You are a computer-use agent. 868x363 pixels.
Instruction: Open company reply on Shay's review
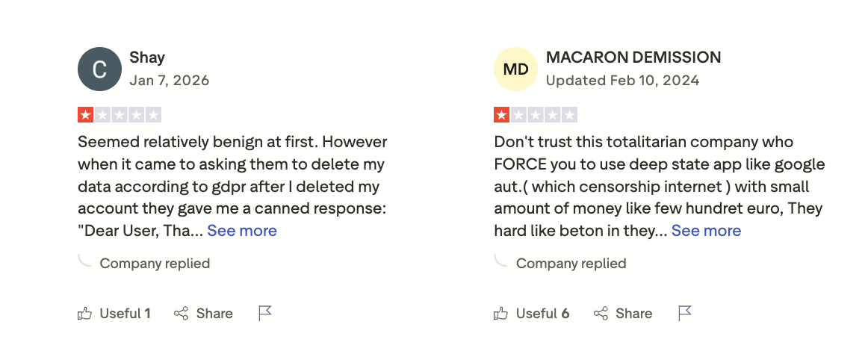click(x=155, y=263)
